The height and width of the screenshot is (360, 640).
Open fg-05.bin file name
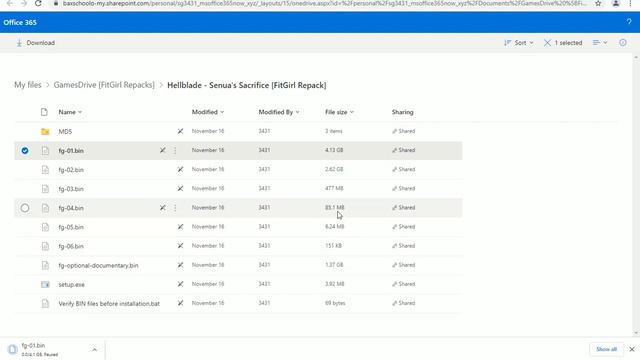(x=71, y=227)
